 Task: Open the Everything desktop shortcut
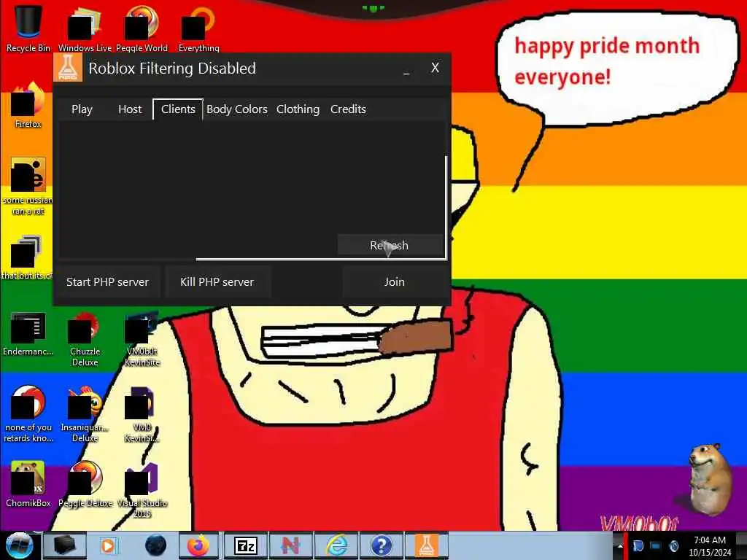tap(198, 28)
